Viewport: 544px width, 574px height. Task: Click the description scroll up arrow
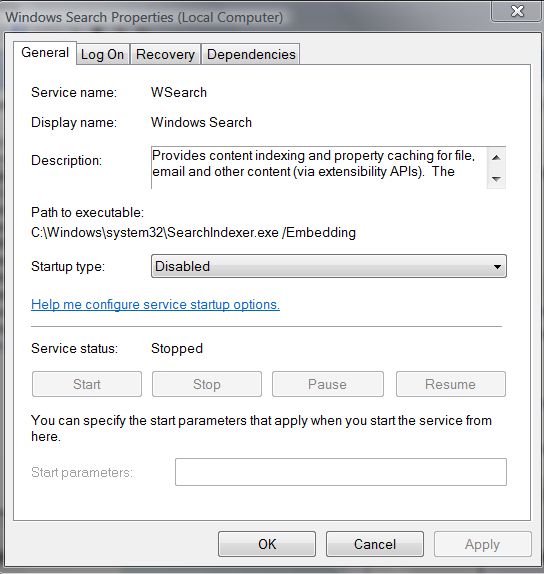point(496,157)
